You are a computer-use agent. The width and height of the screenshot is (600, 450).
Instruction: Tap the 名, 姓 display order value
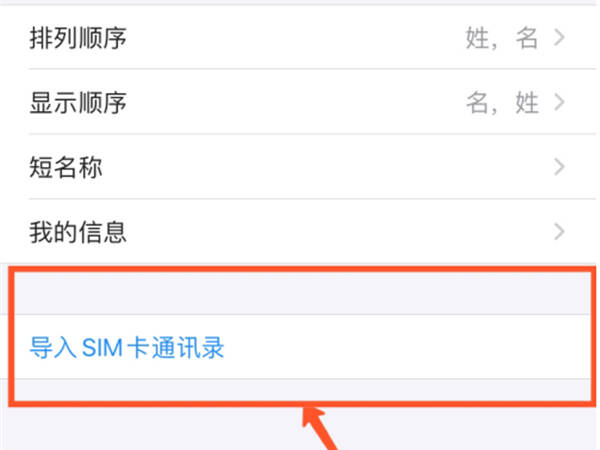pos(502,103)
